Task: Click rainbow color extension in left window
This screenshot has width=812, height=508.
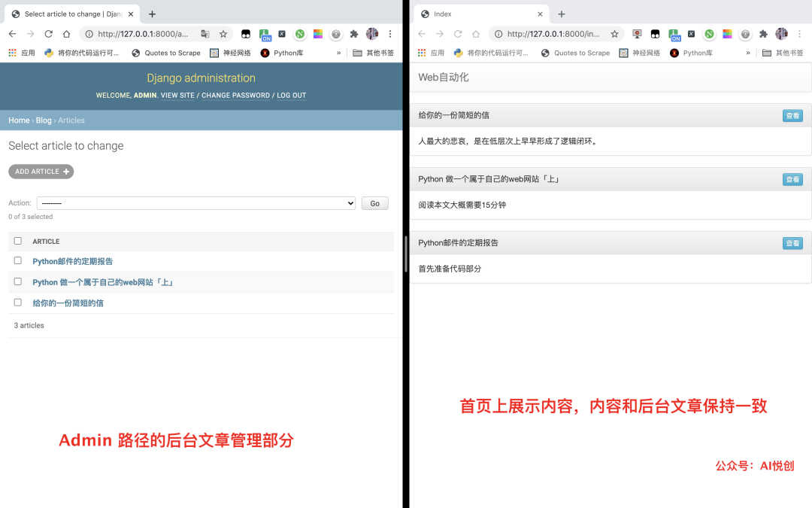Action: [x=318, y=34]
